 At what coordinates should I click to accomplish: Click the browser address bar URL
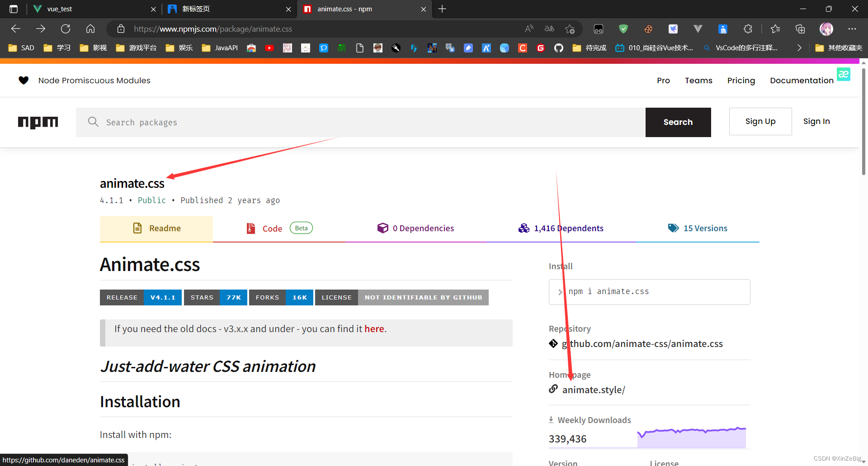tap(213, 29)
